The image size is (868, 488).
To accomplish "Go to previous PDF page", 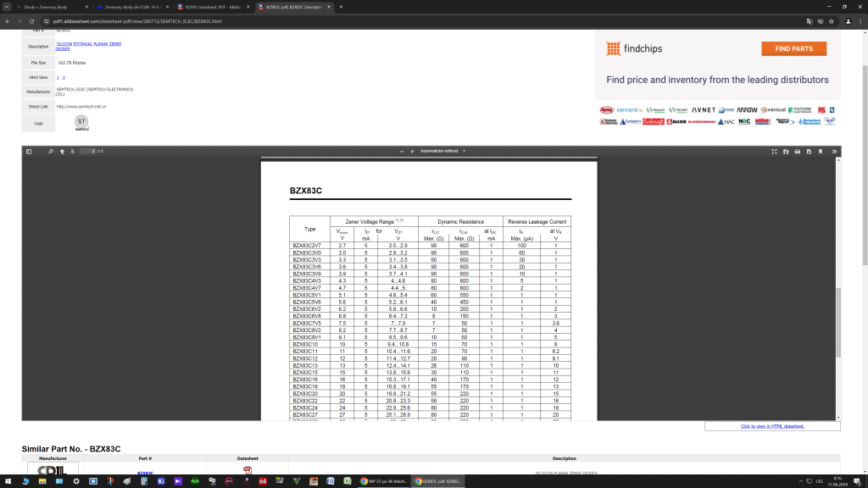I will tap(61, 151).
